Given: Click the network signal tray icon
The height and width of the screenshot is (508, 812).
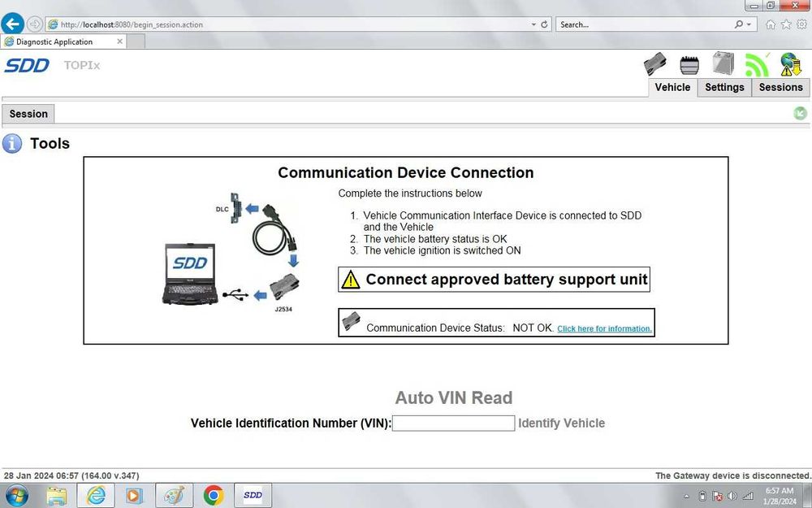Looking at the screenshot, I should point(748,496).
